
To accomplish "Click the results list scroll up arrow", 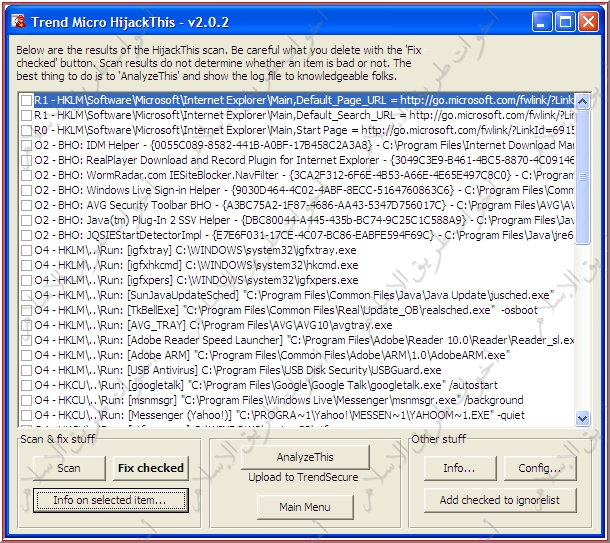I will [x=582, y=102].
